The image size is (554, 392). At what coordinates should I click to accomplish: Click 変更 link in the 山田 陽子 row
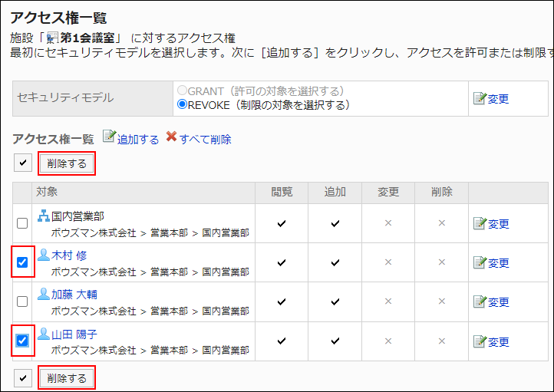[x=498, y=342]
